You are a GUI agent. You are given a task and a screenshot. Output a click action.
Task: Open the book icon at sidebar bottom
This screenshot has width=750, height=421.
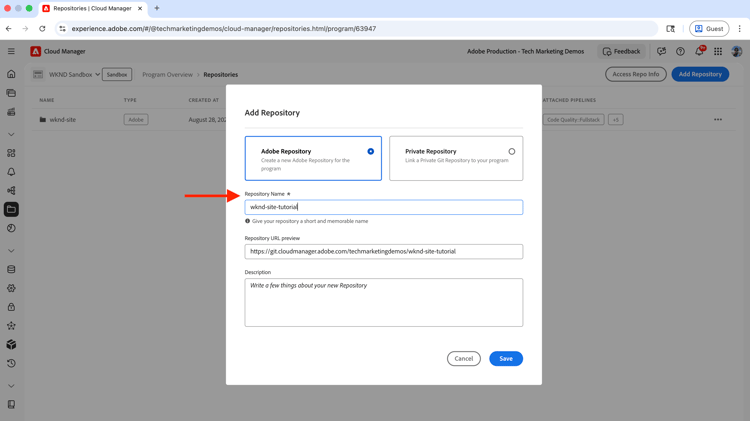click(11, 405)
